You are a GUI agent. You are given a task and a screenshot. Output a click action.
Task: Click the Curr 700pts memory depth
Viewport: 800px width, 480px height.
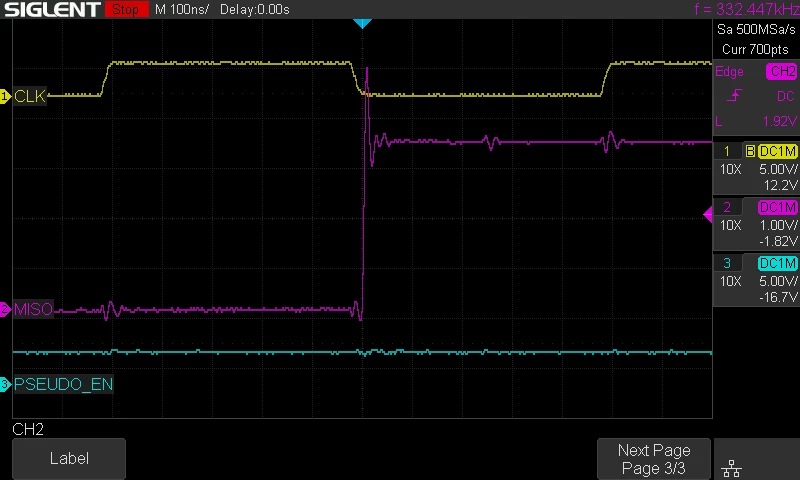pos(755,49)
